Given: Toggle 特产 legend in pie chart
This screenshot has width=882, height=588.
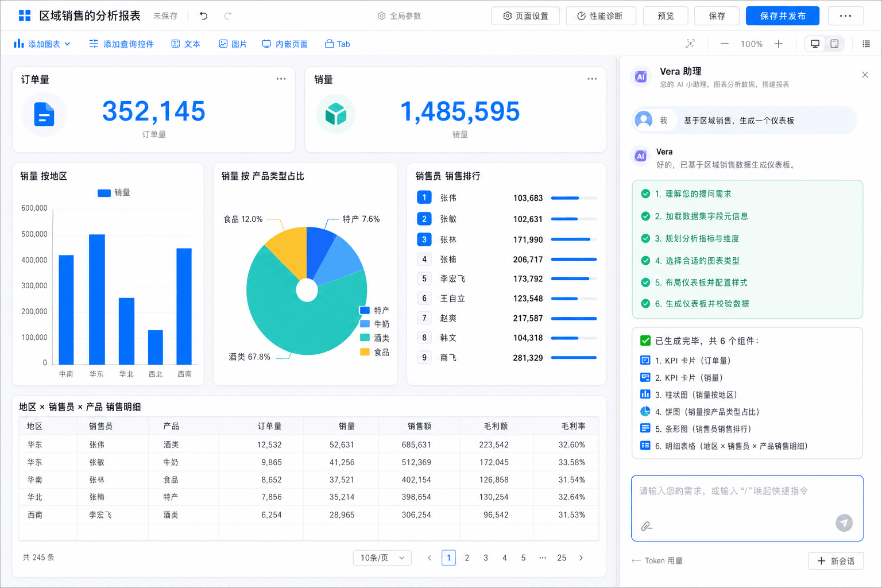Looking at the screenshot, I should (x=374, y=310).
